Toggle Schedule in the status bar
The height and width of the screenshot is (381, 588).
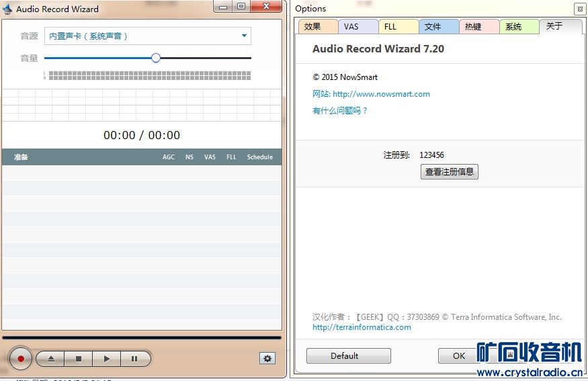pyautogui.click(x=260, y=157)
